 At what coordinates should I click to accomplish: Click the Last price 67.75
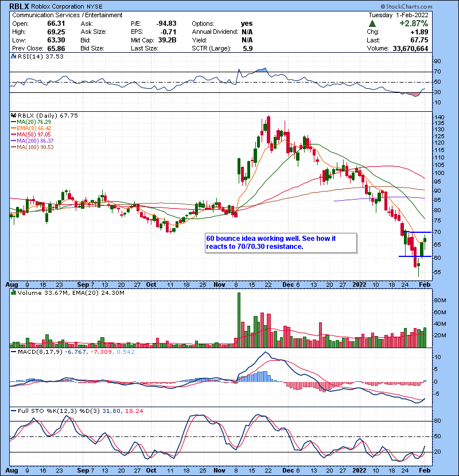click(x=419, y=40)
